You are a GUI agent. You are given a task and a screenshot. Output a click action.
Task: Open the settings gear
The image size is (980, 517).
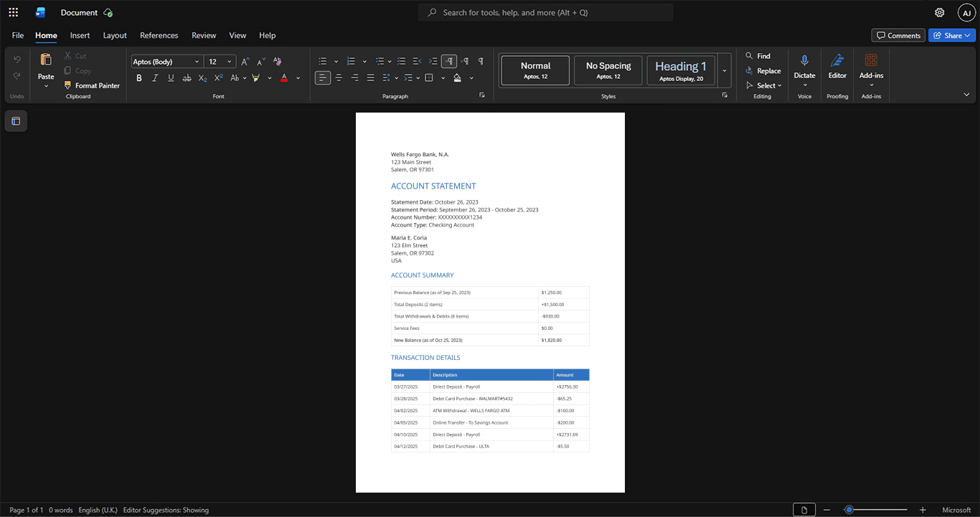pyautogui.click(x=939, y=12)
